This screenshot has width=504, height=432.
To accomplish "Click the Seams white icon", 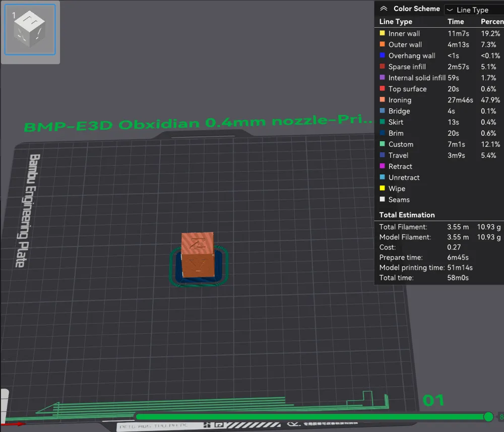I will 382,200.
